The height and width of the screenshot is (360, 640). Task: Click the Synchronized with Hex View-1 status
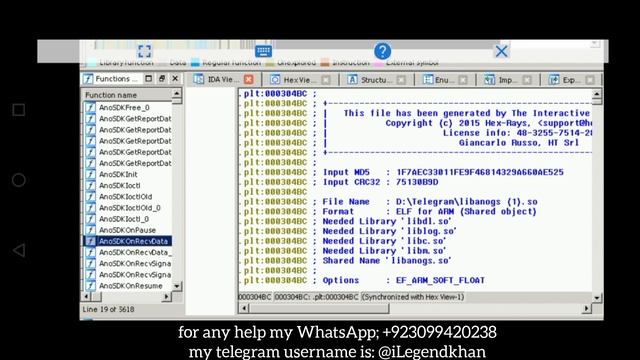[413, 297]
